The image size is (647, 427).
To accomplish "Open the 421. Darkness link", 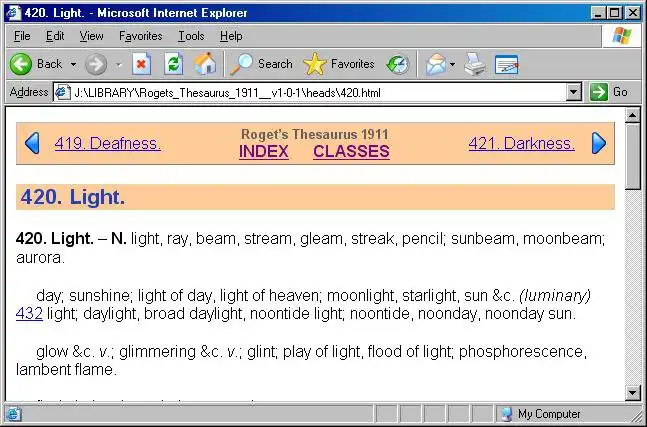I will click(522, 144).
